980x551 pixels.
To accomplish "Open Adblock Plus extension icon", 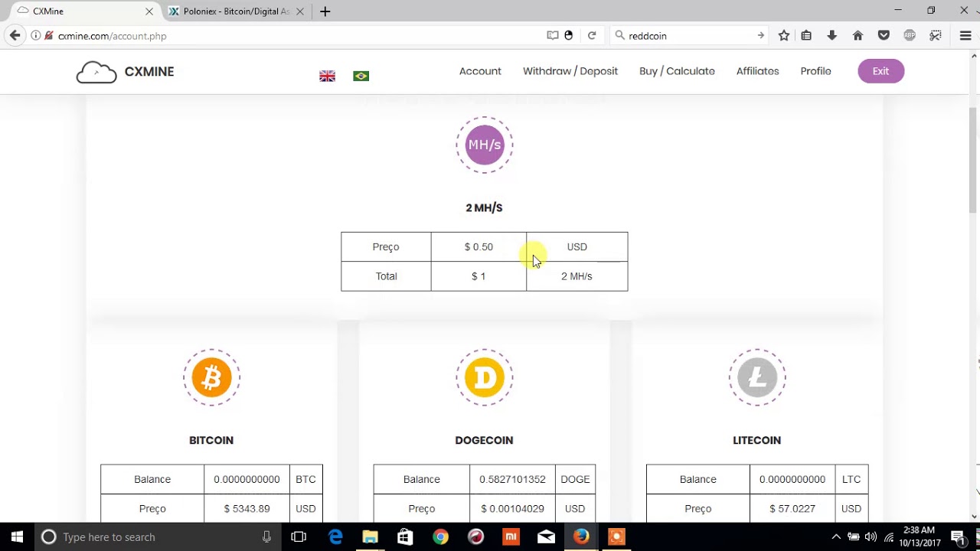I will pos(910,35).
